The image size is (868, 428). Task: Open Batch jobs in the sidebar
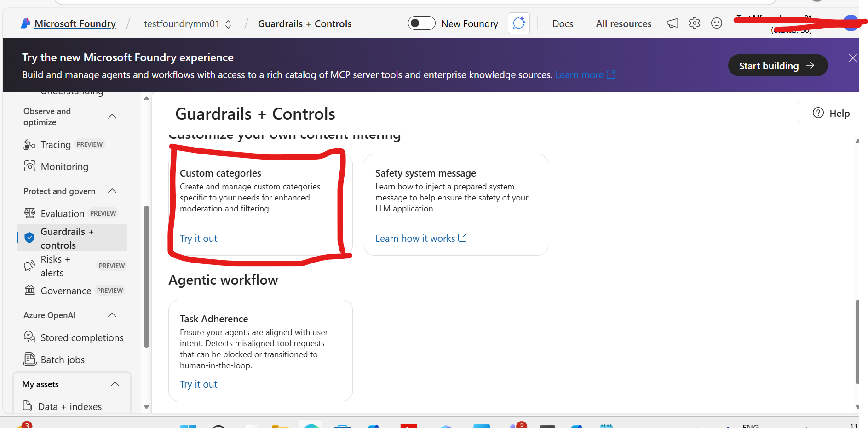click(54, 360)
